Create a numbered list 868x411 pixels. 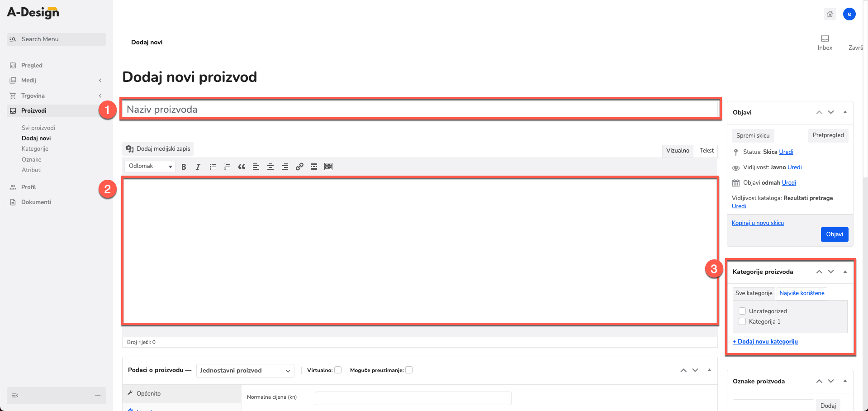pos(227,167)
